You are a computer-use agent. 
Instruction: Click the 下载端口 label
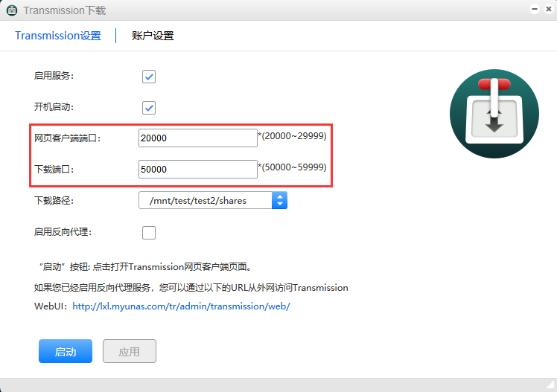pyautogui.click(x=54, y=170)
